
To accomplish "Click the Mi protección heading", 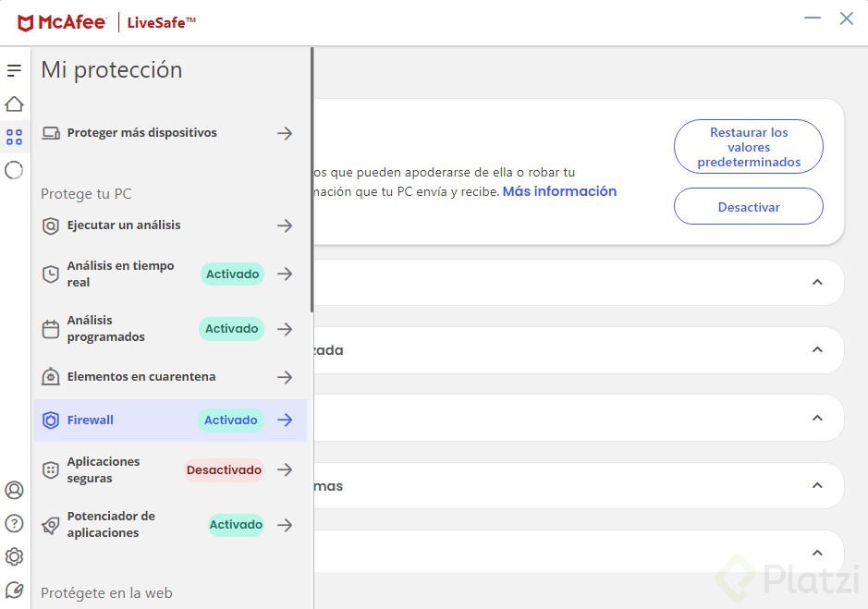I will 111,70.
